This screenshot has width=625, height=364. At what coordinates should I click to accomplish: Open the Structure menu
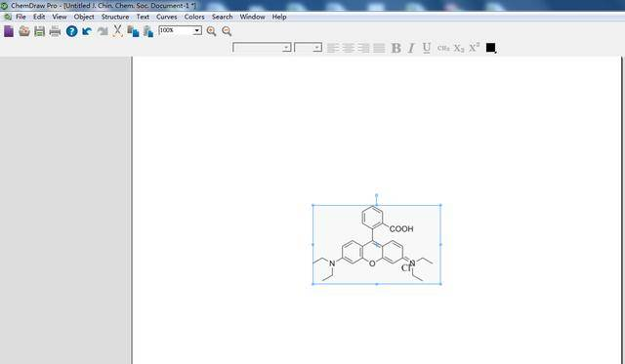pyautogui.click(x=115, y=17)
